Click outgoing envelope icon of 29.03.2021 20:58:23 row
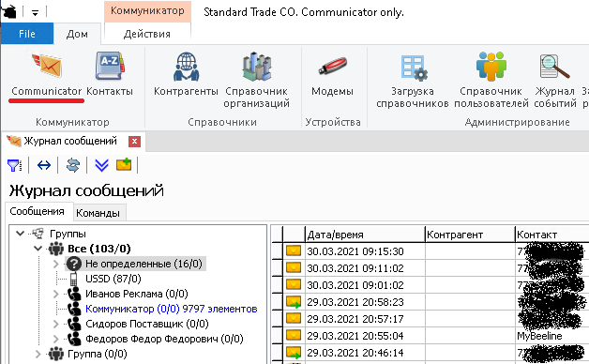The image size is (589, 364). (x=294, y=302)
